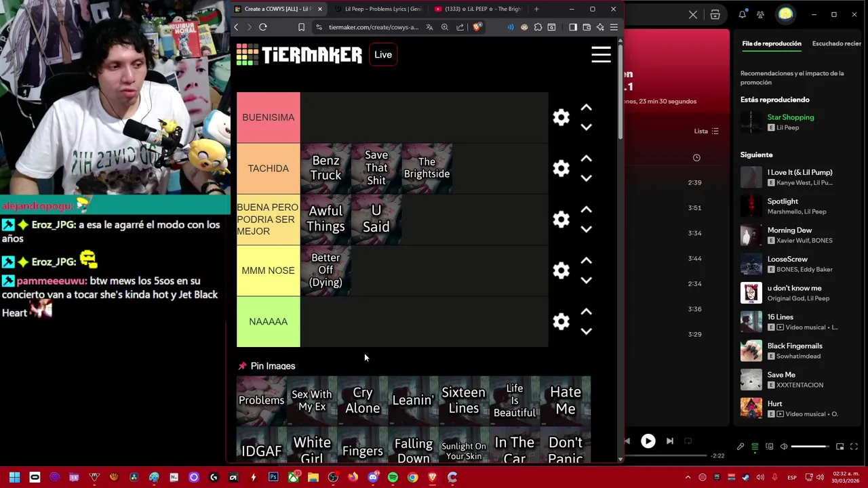Image resolution: width=868 pixels, height=488 pixels.
Task: Select the Awful Things tile
Action: click(x=325, y=219)
